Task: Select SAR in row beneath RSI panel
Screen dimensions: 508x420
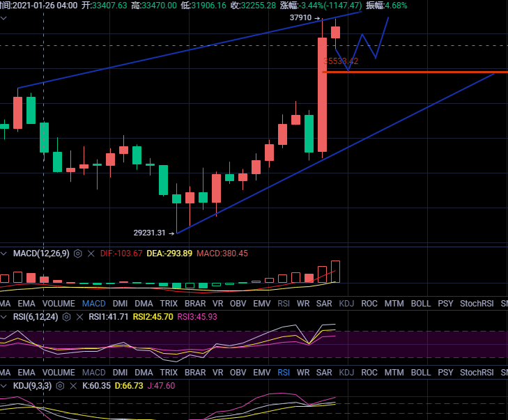Action: pos(324,373)
